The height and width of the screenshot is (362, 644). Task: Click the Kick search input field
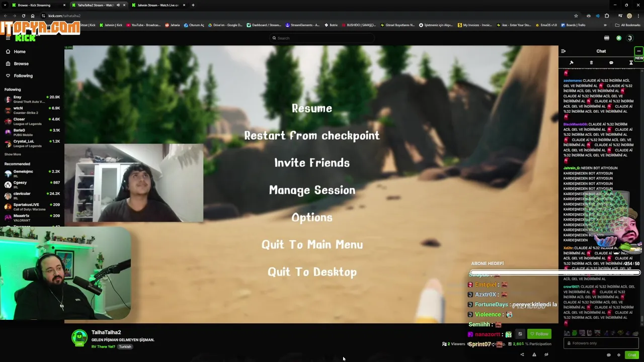[322, 38]
